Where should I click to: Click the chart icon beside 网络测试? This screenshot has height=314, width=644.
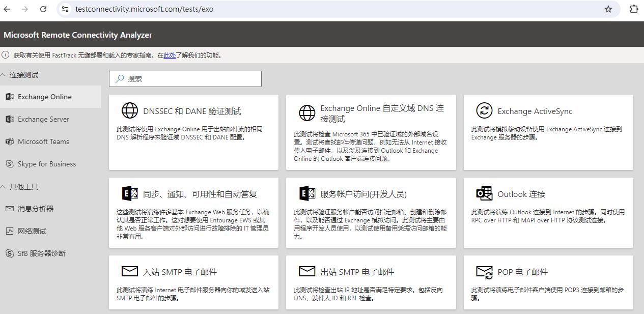[10, 231]
